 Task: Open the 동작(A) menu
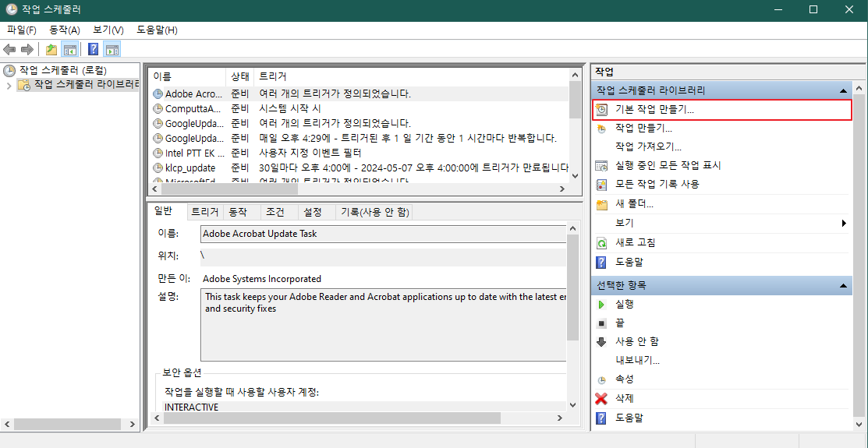65,30
